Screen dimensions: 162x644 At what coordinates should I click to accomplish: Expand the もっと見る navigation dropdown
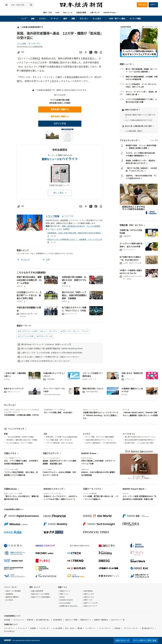tap(97, 19)
